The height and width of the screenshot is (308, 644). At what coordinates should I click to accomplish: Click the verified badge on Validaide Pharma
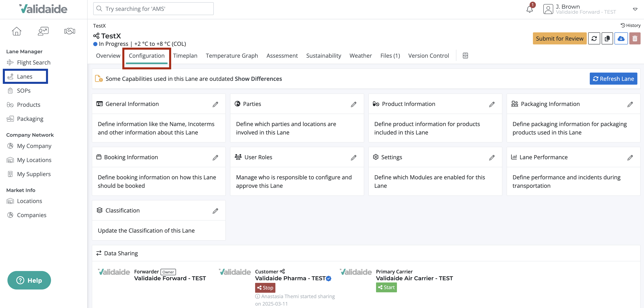(x=329, y=278)
